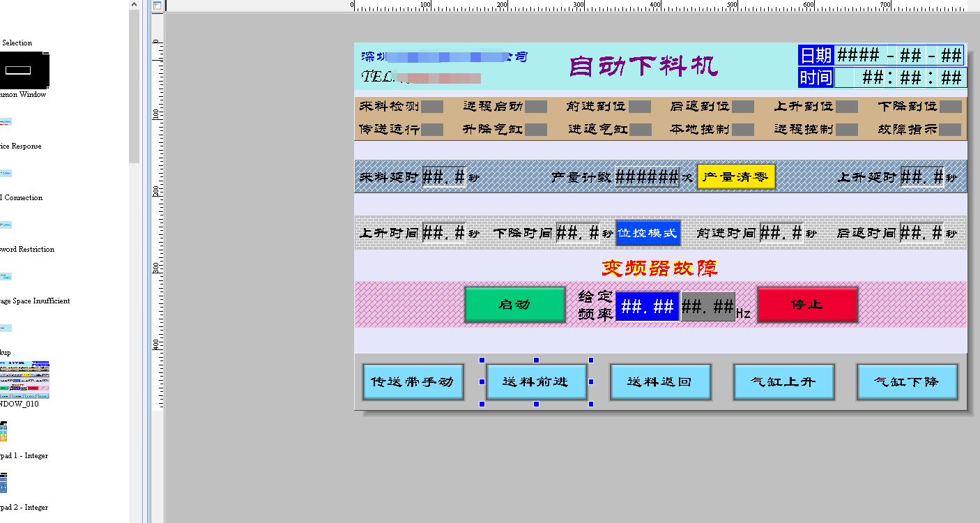The height and width of the screenshot is (523, 980).
Task: Click the 来料延时 numeric input field
Action: (444, 177)
